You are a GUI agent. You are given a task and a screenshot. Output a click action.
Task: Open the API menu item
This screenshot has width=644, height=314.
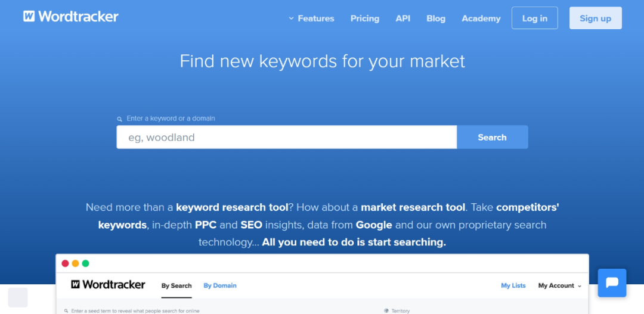pyautogui.click(x=403, y=18)
